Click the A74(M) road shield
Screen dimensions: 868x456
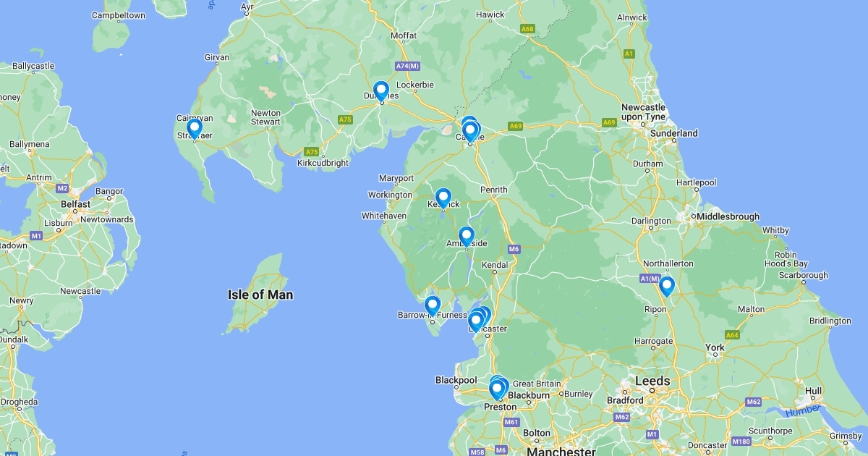[x=407, y=66]
